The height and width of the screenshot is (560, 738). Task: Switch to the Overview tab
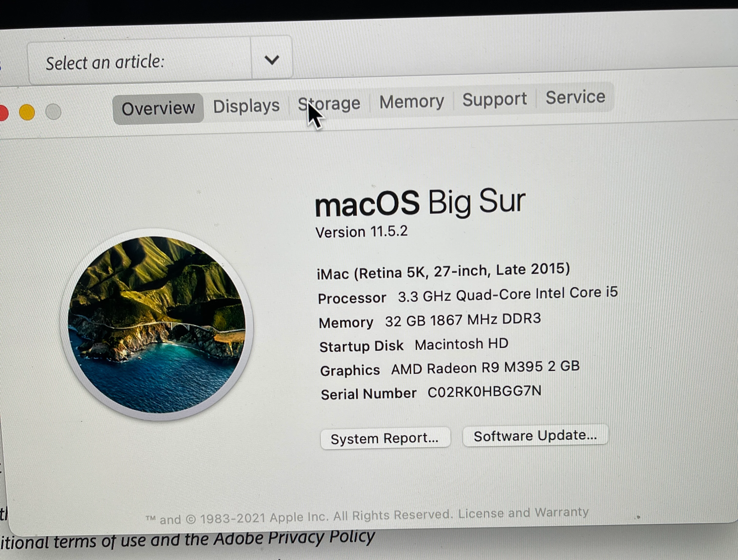pyautogui.click(x=158, y=108)
